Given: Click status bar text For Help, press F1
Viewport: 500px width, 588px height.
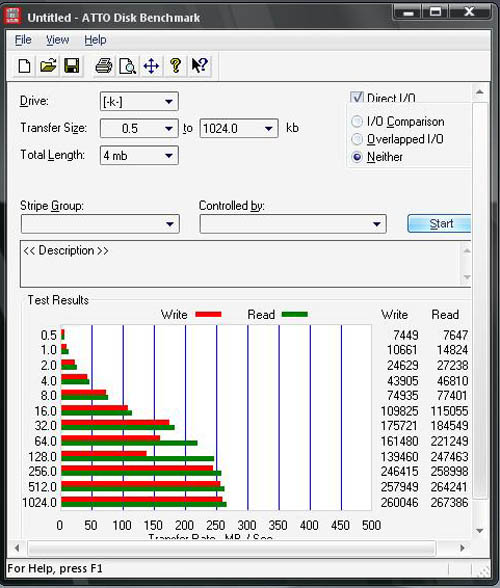Looking at the screenshot, I should [55, 568].
